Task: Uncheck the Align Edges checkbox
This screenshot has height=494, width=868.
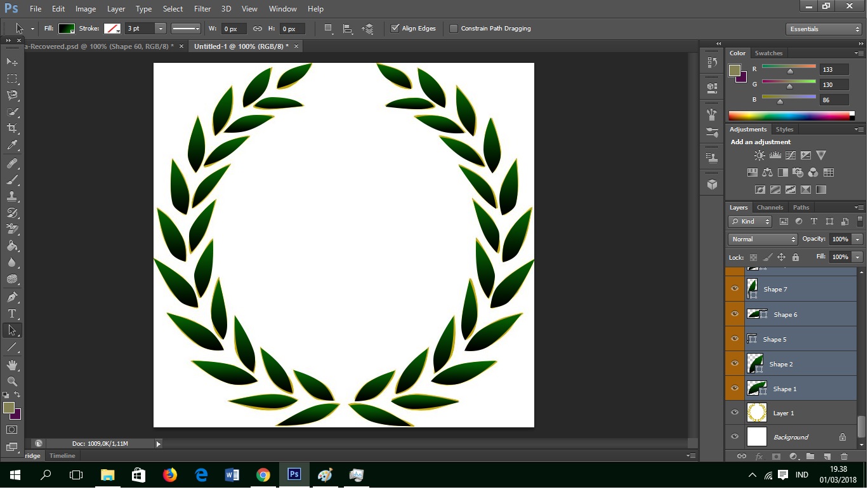Action: tap(395, 29)
